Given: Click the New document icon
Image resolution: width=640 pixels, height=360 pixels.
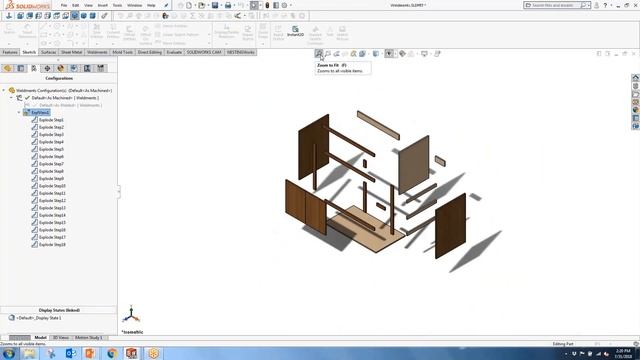Looking at the screenshot, I should pos(189,5).
